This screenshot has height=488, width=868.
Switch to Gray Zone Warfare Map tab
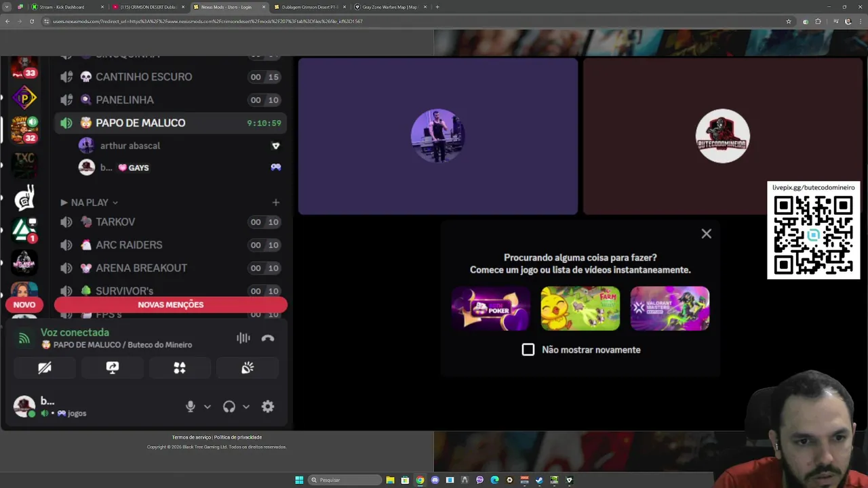pyautogui.click(x=390, y=7)
